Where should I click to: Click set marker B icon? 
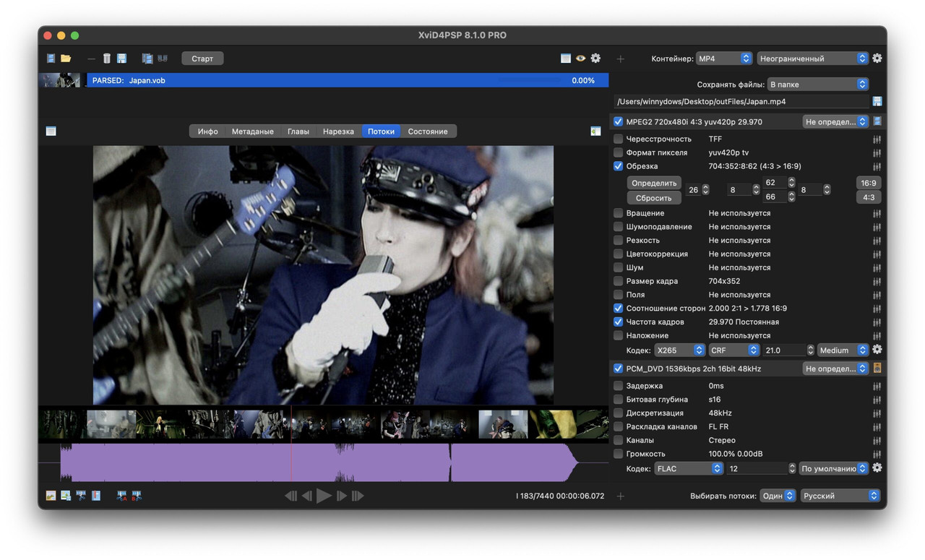point(137,496)
